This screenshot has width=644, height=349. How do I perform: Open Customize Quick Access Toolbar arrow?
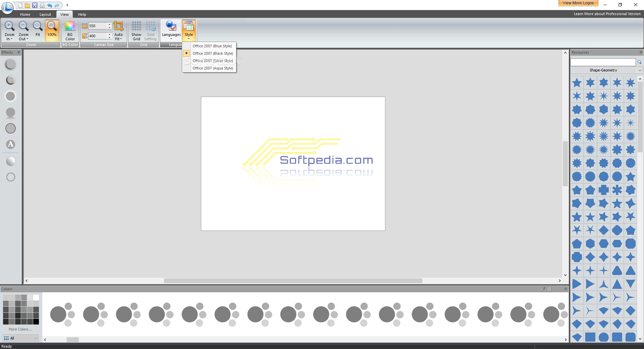point(67,5)
